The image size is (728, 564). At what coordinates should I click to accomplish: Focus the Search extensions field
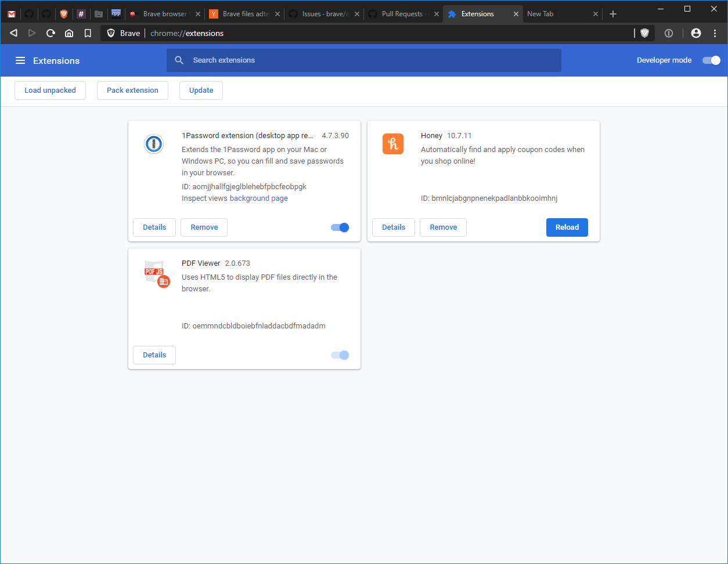coord(364,60)
